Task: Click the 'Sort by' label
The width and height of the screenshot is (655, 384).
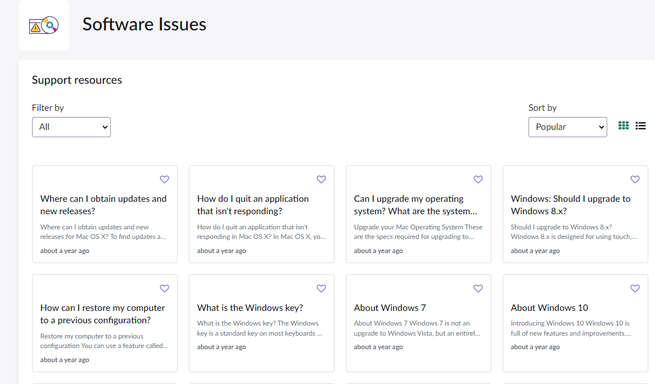Action: 542,108
